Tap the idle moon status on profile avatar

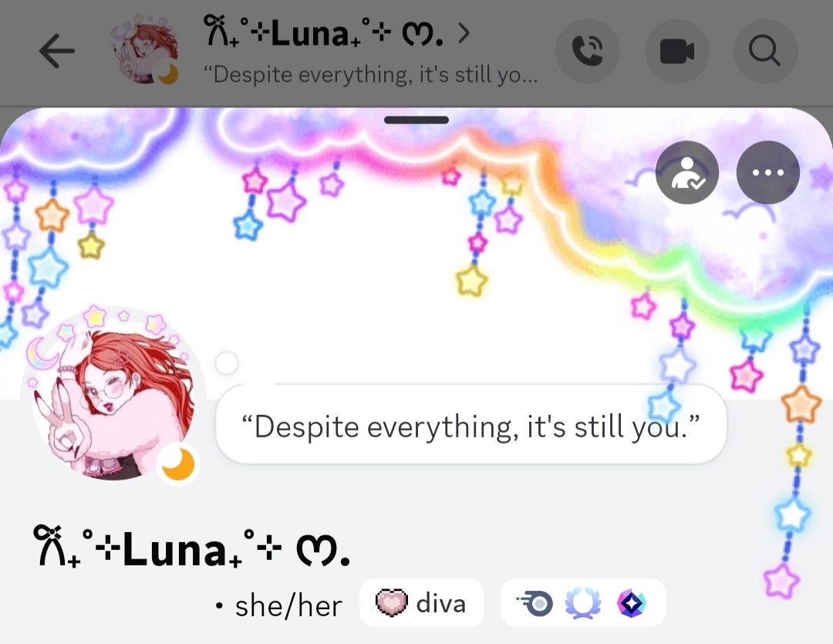click(178, 464)
